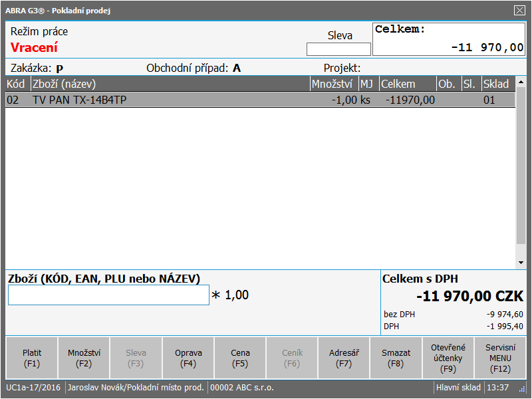Select the Cena (F5) button
This screenshot has height=399, width=532.
tap(240, 358)
